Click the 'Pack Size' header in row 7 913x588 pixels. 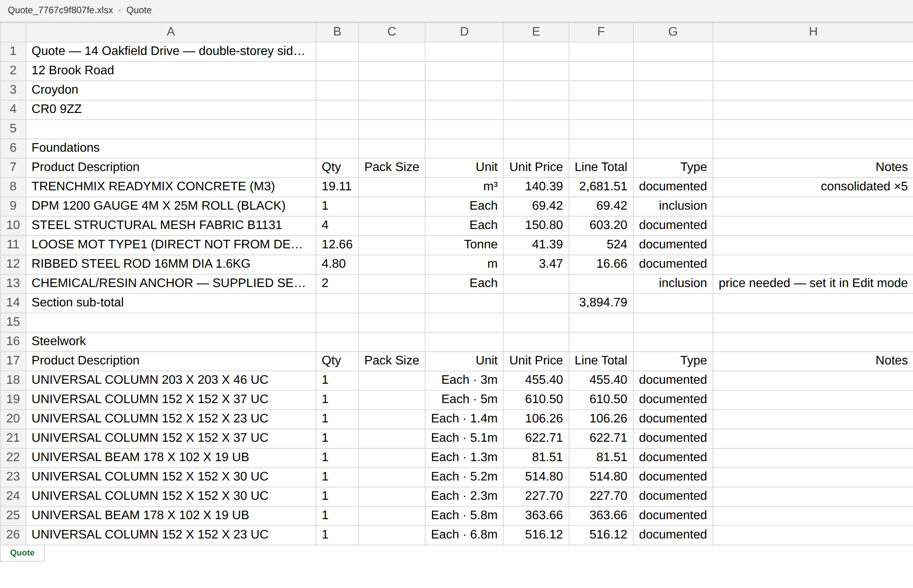click(x=392, y=167)
